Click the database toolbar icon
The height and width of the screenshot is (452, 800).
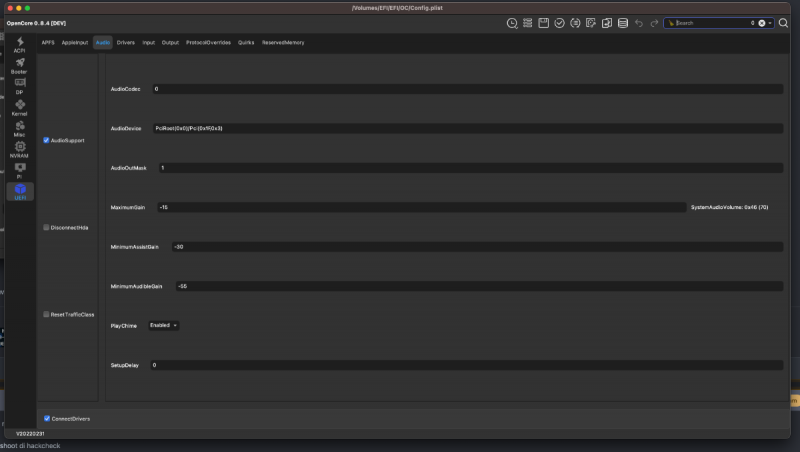[622, 23]
